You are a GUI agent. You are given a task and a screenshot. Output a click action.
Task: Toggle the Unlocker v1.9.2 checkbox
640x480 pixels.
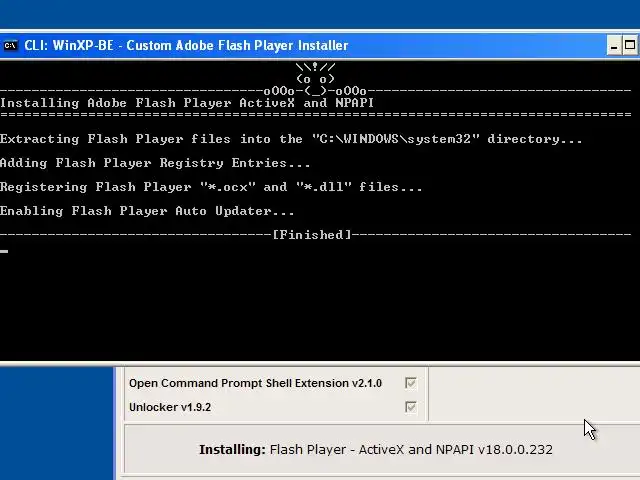point(411,407)
